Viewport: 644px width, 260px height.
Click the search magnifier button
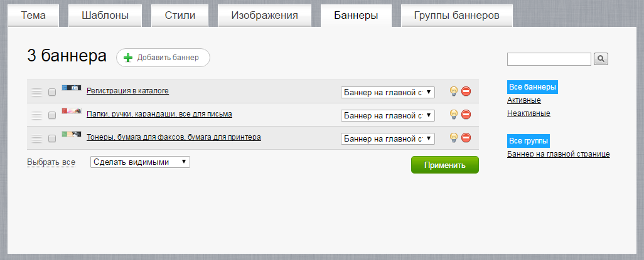pos(601,59)
